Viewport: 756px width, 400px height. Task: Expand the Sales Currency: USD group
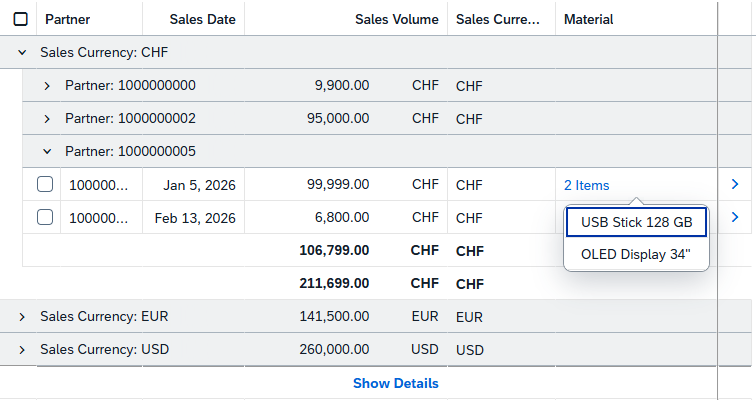click(22, 350)
